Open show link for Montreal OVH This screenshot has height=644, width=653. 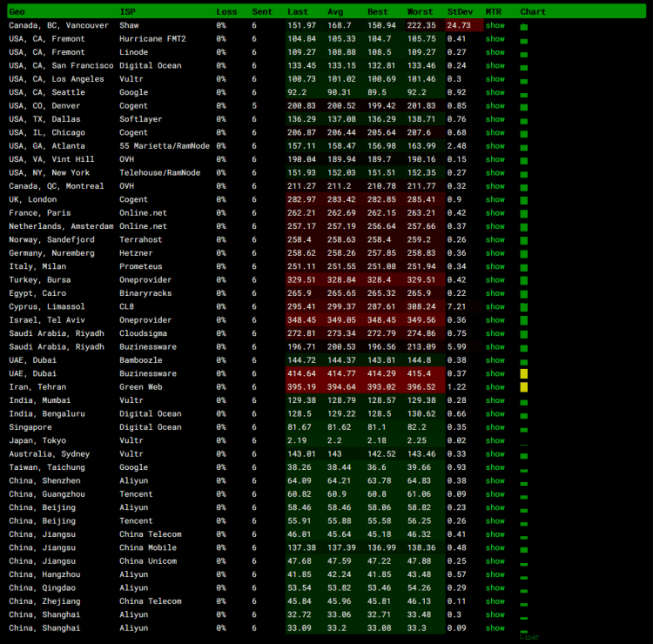click(495, 186)
